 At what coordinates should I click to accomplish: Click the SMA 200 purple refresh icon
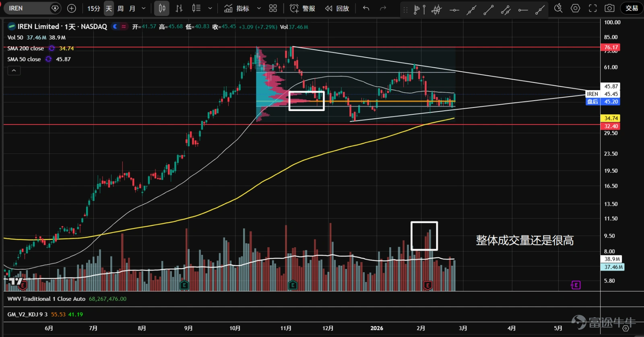[x=52, y=48]
